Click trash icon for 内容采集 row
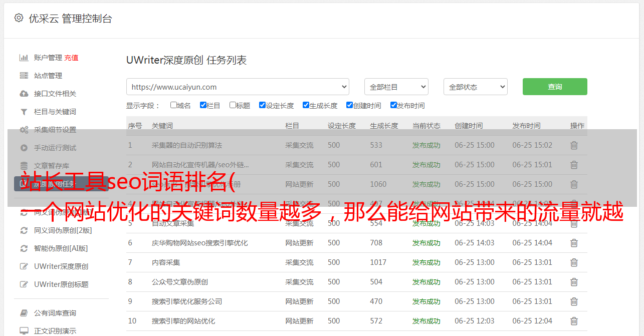The image size is (644, 336). pos(574,262)
